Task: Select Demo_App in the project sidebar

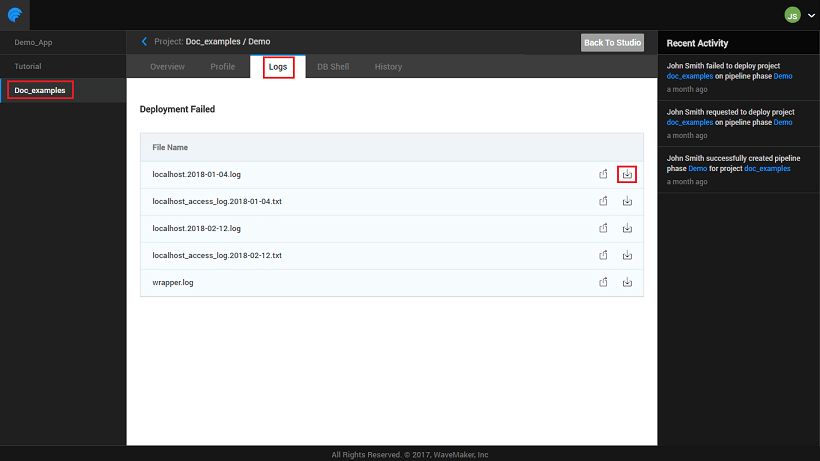Action: point(34,43)
